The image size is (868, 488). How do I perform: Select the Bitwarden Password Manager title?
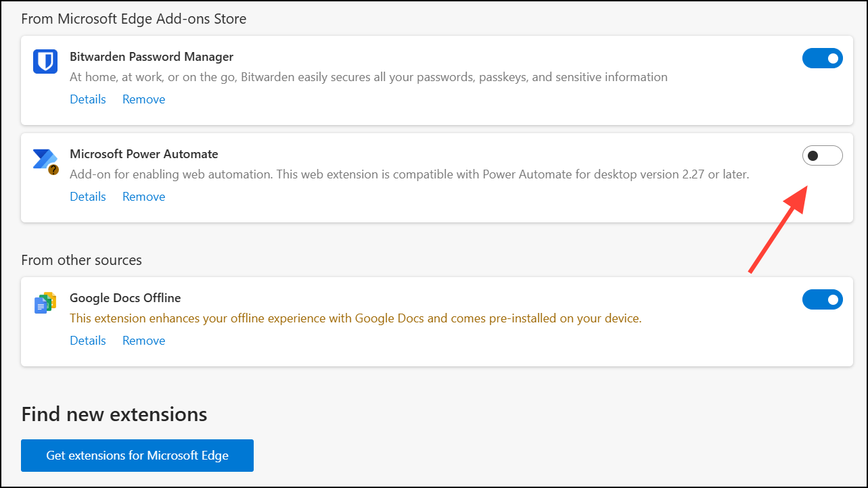152,57
